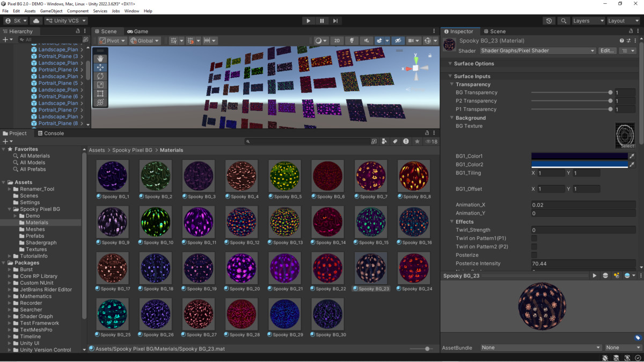Switch to the Console tab
This screenshot has width=644, height=362.
coord(50,133)
